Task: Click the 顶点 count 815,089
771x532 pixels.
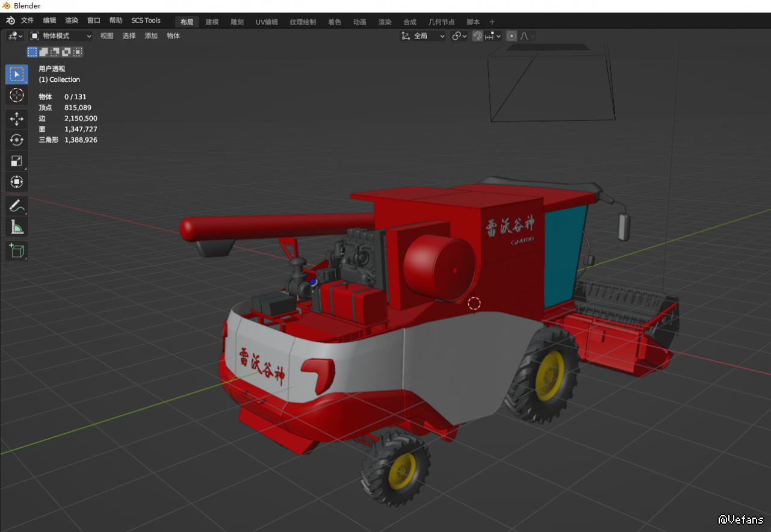Action: click(78, 108)
